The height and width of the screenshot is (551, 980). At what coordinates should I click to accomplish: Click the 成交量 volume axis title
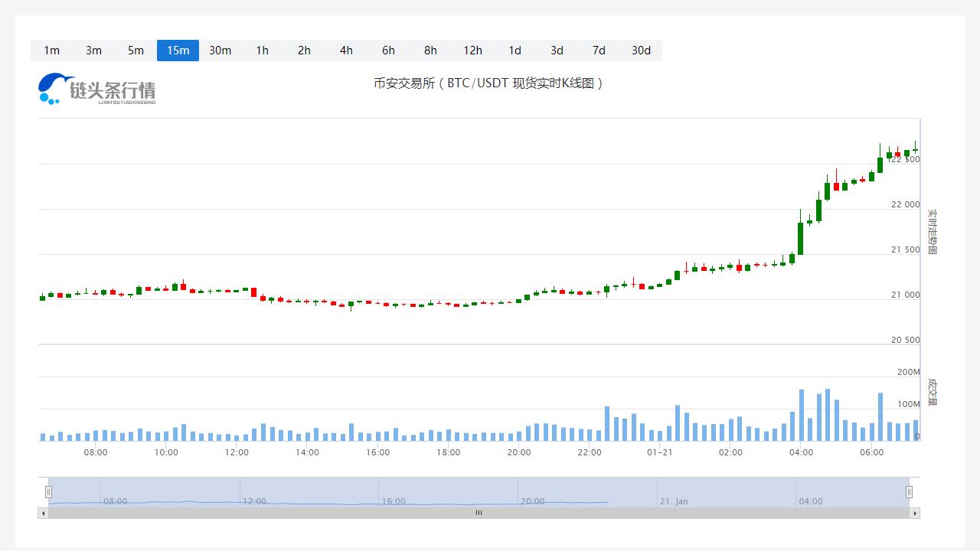(932, 393)
